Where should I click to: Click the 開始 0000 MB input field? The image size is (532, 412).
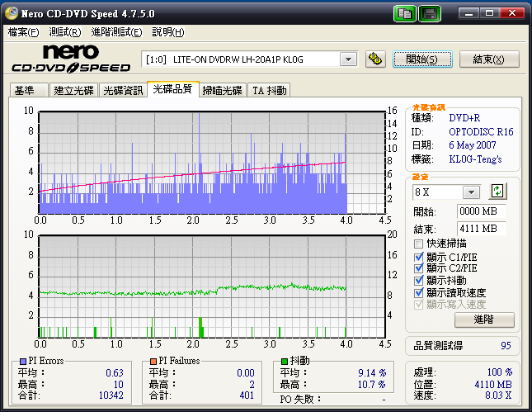pos(481,211)
